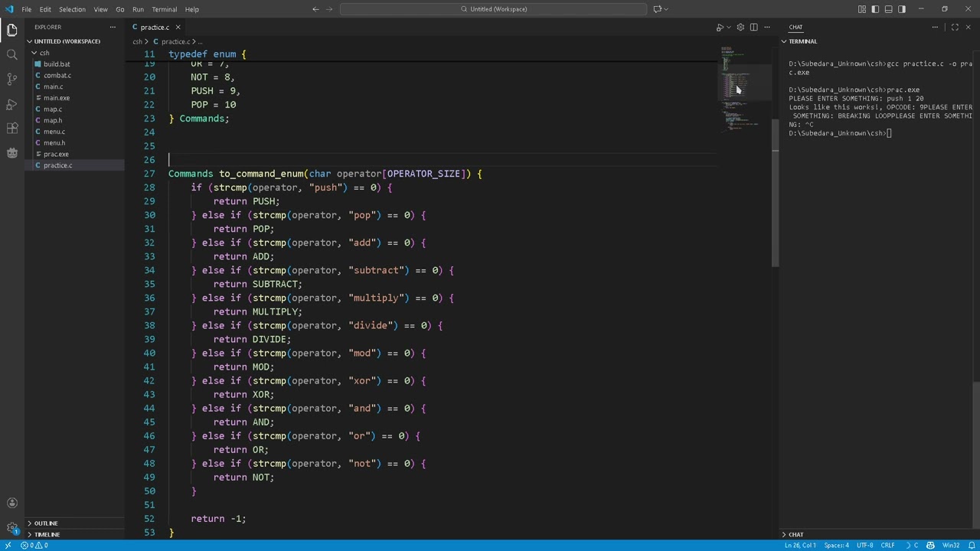Click the Run or Debug play icon
980x551 pixels.
720,28
